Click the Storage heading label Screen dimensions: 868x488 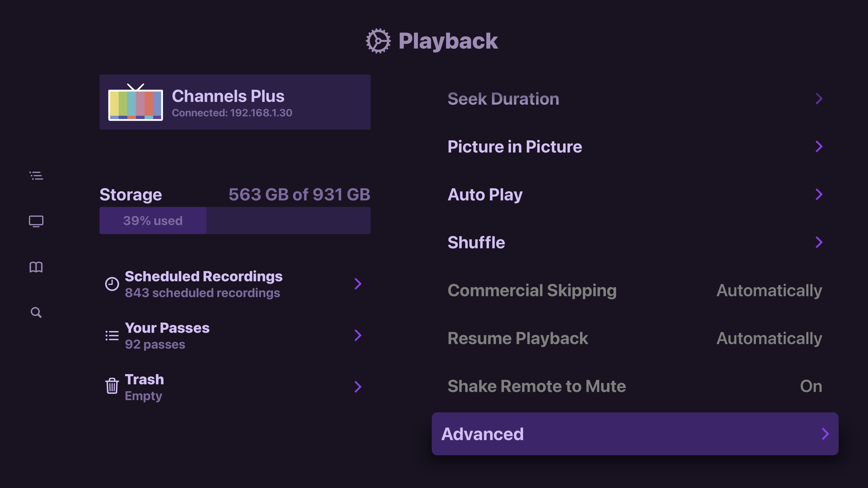click(x=131, y=195)
